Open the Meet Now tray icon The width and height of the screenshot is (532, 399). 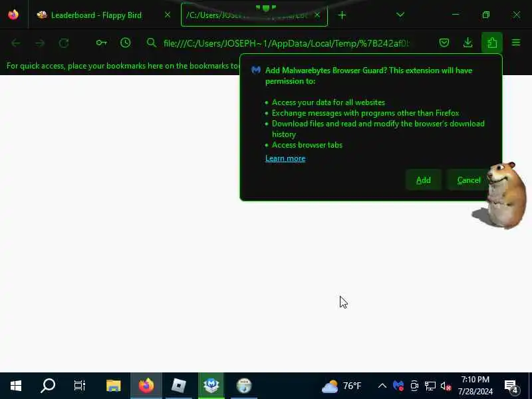click(414, 386)
